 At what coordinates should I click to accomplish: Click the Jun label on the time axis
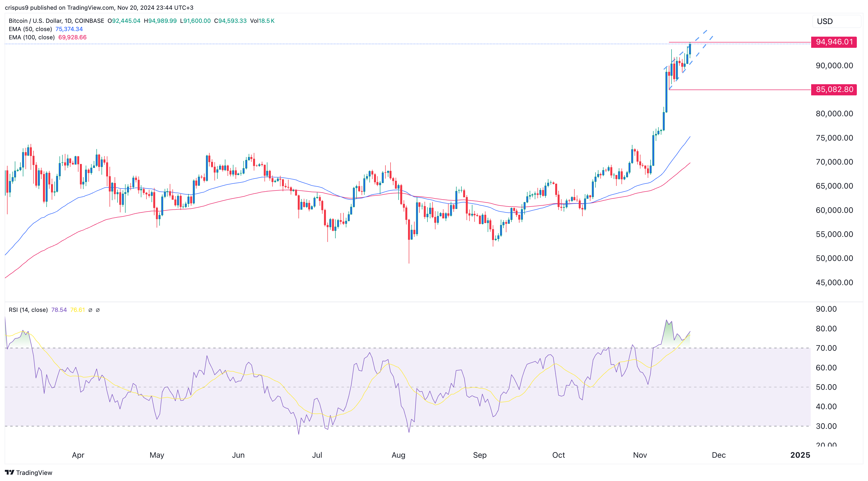click(238, 456)
